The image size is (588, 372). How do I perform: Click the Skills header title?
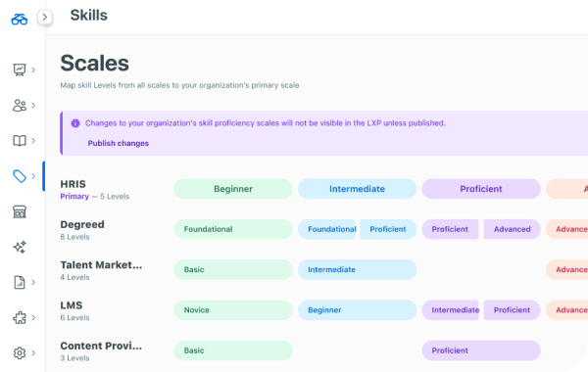(89, 16)
